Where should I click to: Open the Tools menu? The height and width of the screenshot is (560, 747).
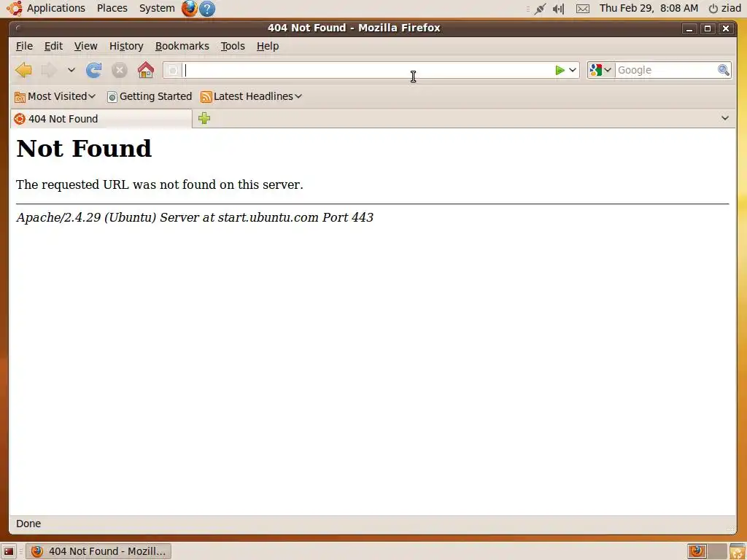233,46
